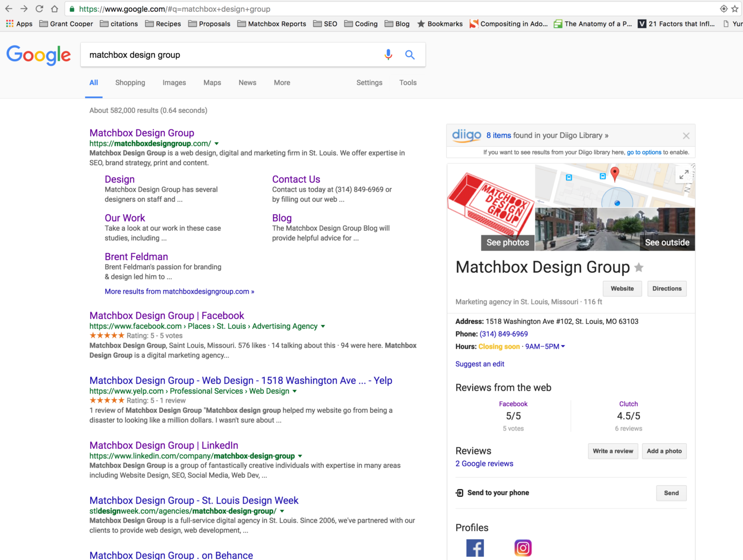
Task: Click the Send to your phone icon
Action: 459,493
